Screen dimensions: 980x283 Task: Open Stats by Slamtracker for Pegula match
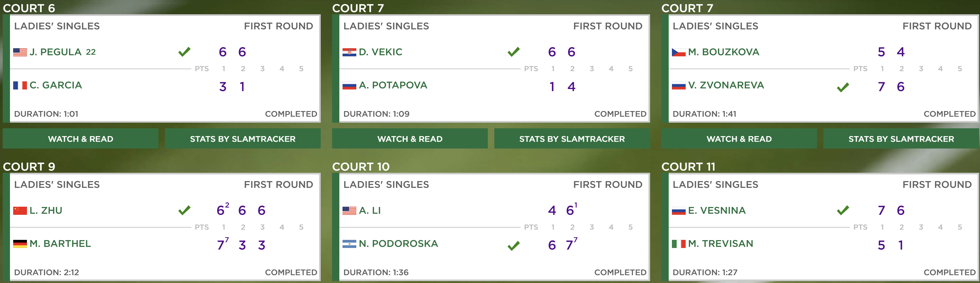(243, 139)
